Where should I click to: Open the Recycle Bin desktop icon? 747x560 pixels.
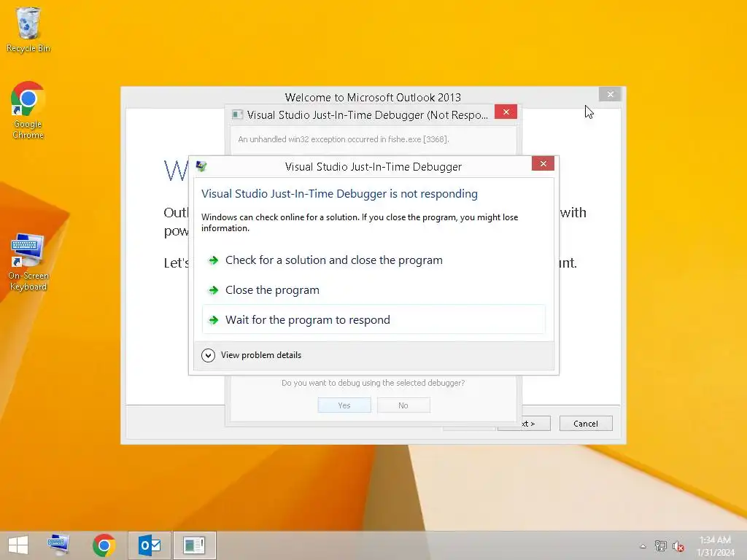pos(28,29)
